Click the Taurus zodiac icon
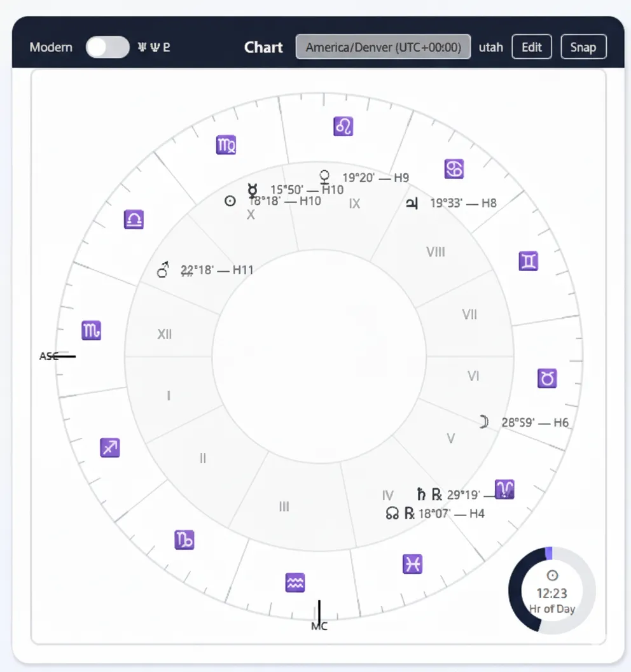The width and height of the screenshot is (631, 672). coord(546,378)
